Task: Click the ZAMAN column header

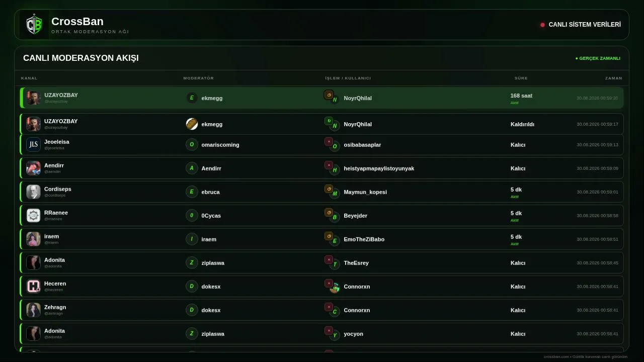Action: click(x=614, y=78)
